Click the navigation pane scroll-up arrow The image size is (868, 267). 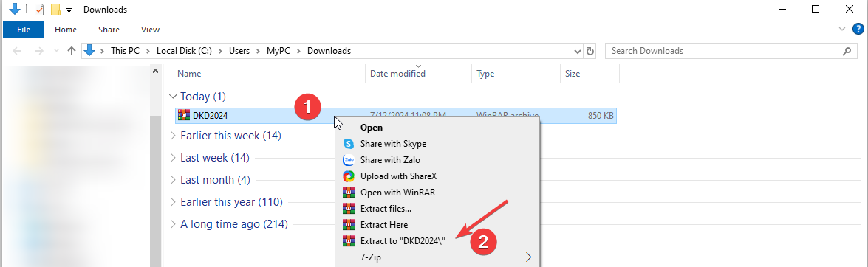click(x=156, y=71)
